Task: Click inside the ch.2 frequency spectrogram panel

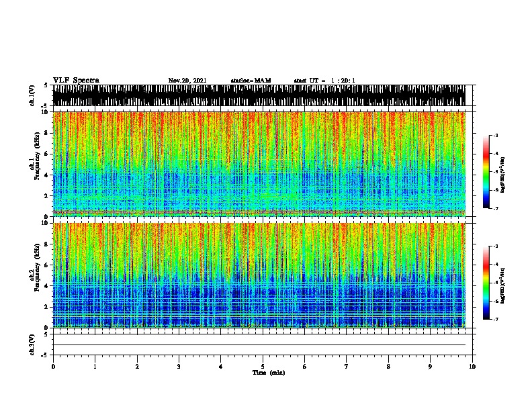Action: point(259,275)
